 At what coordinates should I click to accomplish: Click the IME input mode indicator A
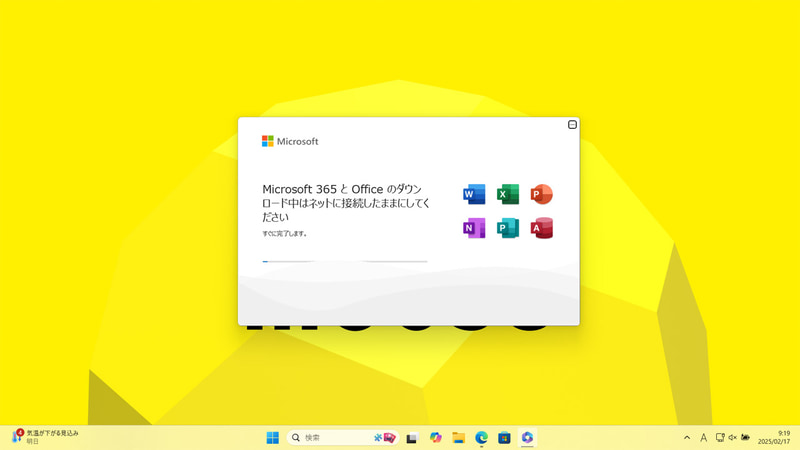tap(703, 438)
